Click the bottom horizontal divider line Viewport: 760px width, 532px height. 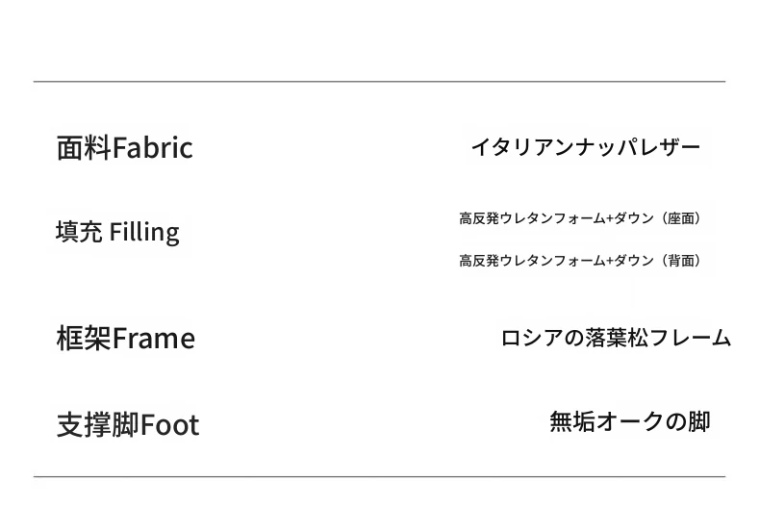click(379, 477)
